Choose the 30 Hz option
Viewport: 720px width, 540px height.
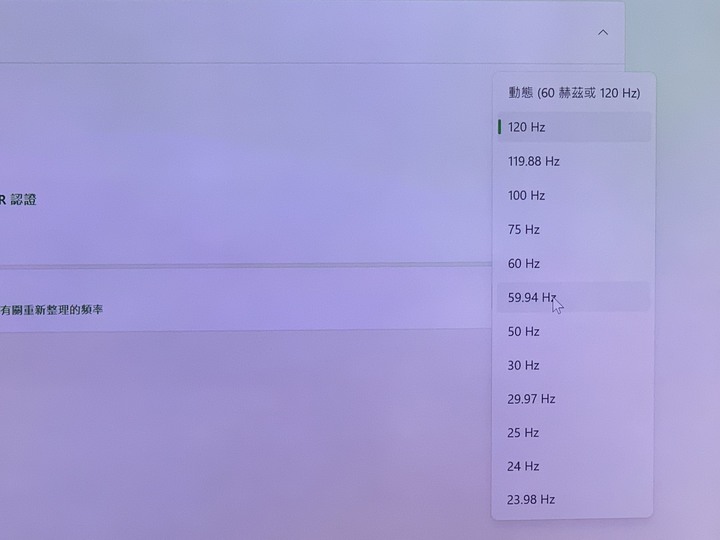click(574, 365)
